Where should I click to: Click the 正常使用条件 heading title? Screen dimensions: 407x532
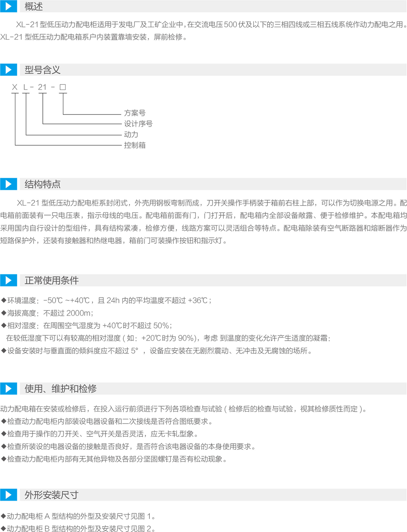coord(51,280)
